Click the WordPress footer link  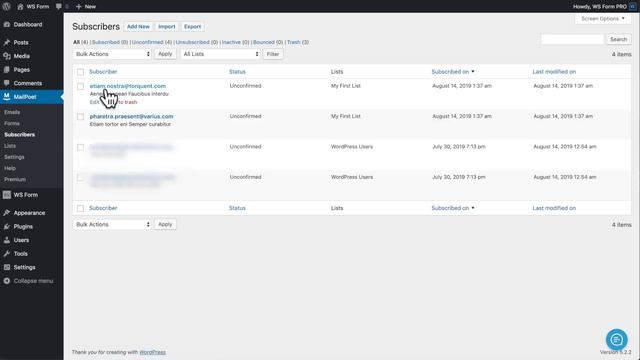click(x=153, y=352)
